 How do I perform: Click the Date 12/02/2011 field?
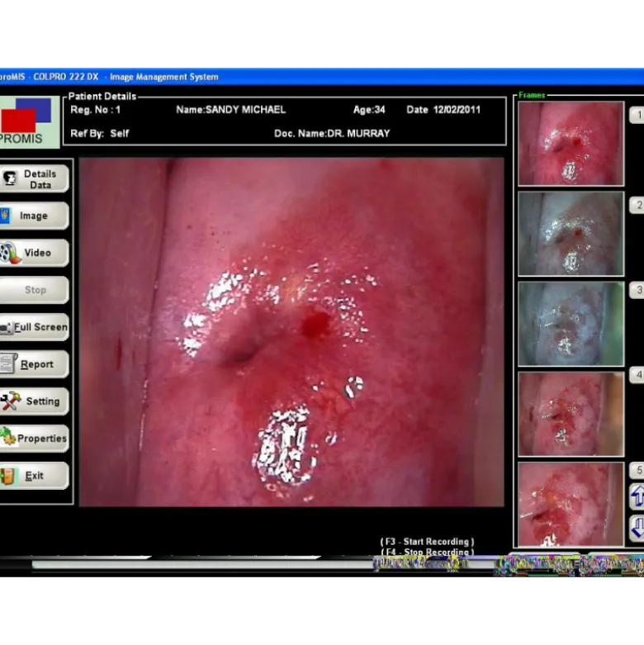click(x=443, y=110)
